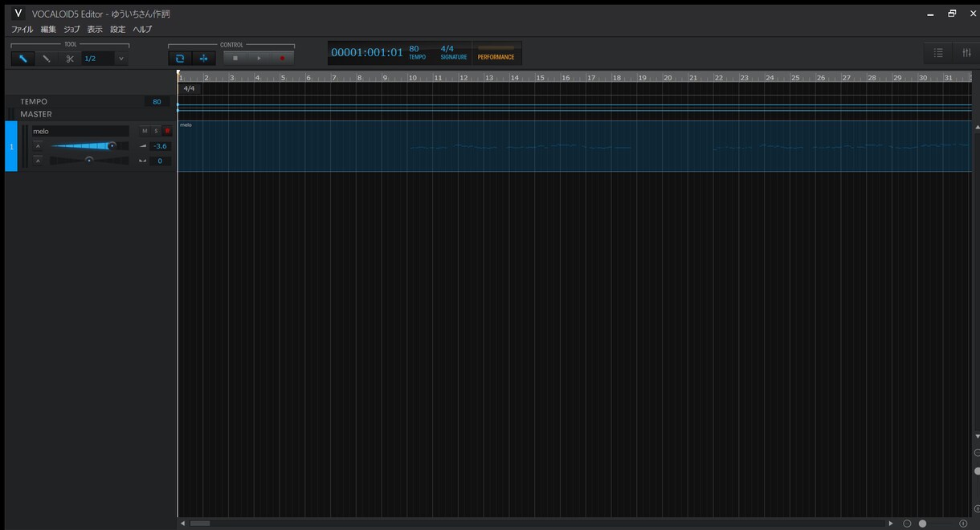Start recording with the red record button
The image size is (980, 530).
[282, 58]
